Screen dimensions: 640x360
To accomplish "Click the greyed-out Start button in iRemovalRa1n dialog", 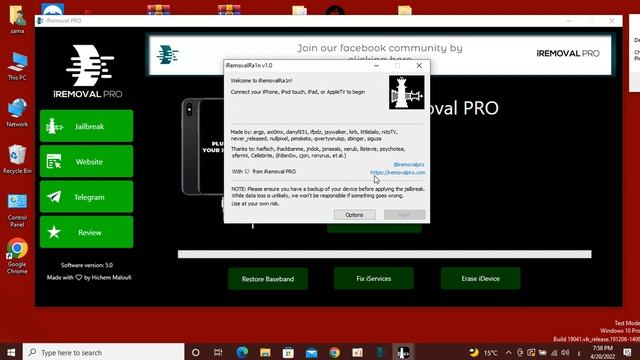I will (404, 215).
